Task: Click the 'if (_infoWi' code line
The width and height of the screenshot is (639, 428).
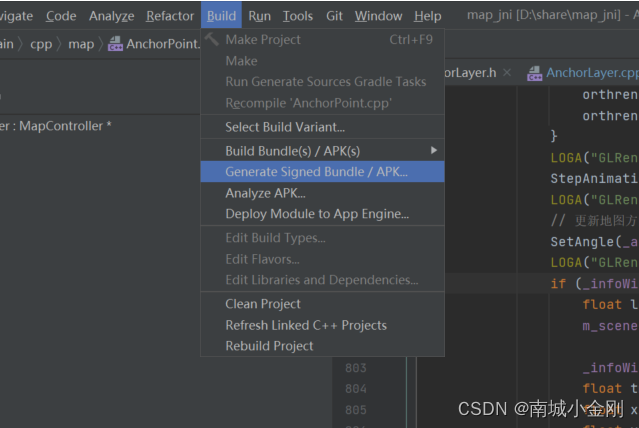Action: coord(594,283)
